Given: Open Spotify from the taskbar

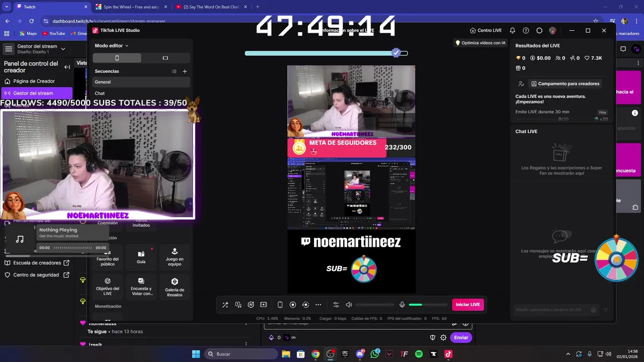Looking at the screenshot, I should click(x=419, y=354).
